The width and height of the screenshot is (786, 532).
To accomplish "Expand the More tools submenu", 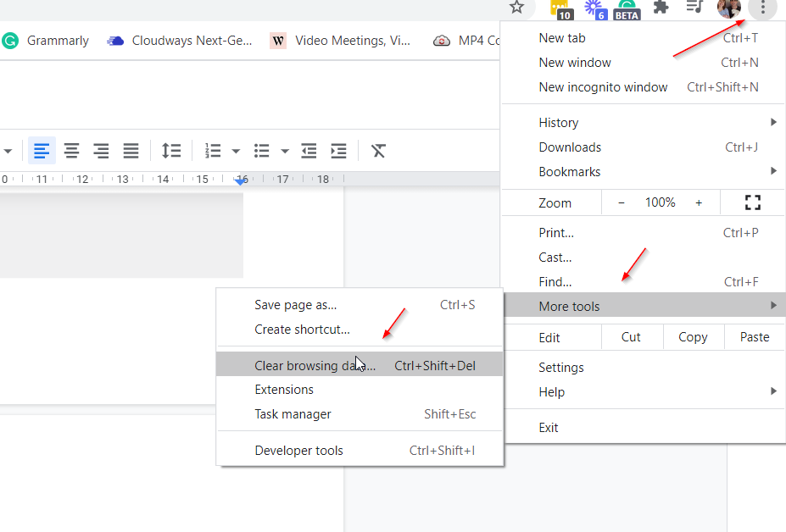I will [644, 306].
